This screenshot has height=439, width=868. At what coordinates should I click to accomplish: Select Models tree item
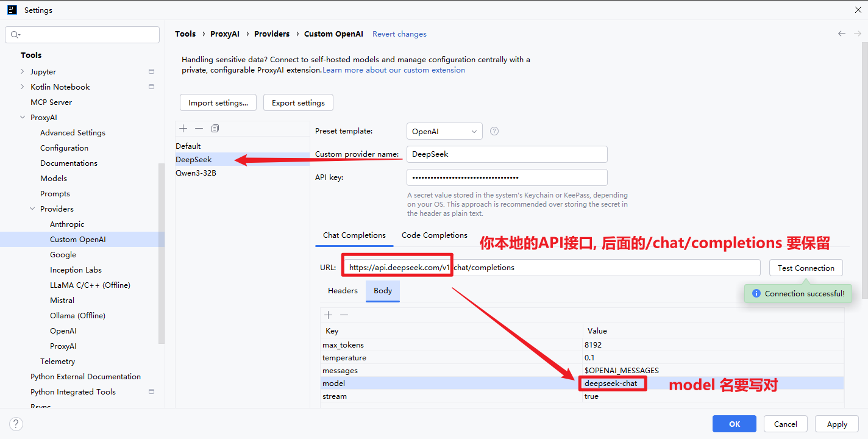pos(54,178)
